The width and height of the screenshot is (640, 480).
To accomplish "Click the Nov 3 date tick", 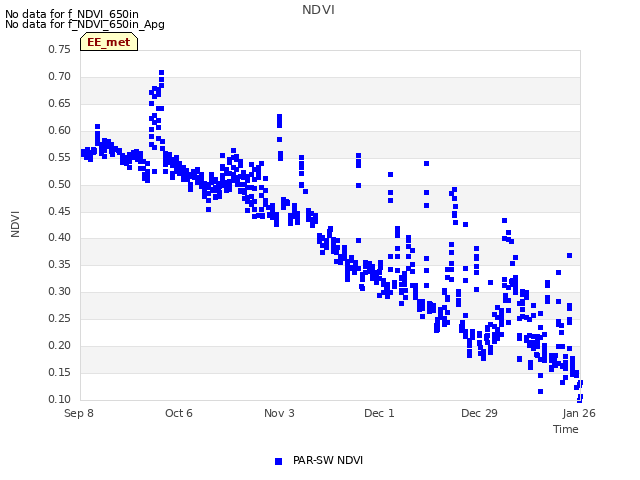I will click(279, 413).
